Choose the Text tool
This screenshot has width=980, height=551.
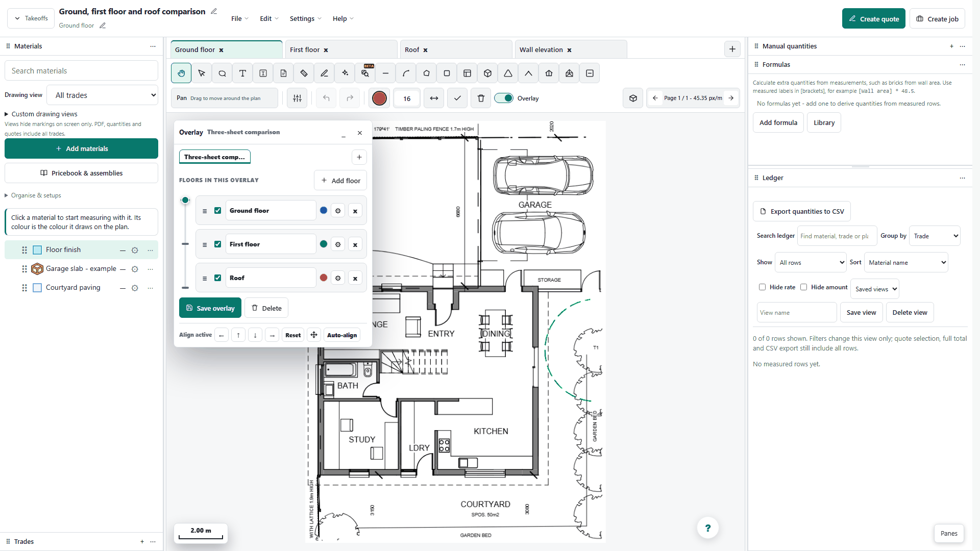coord(242,73)
